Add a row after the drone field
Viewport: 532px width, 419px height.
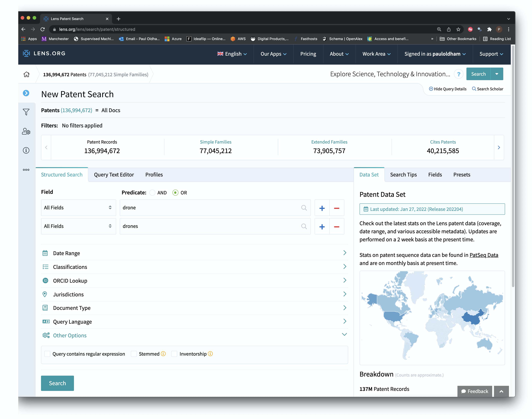[x=322, y=208]
